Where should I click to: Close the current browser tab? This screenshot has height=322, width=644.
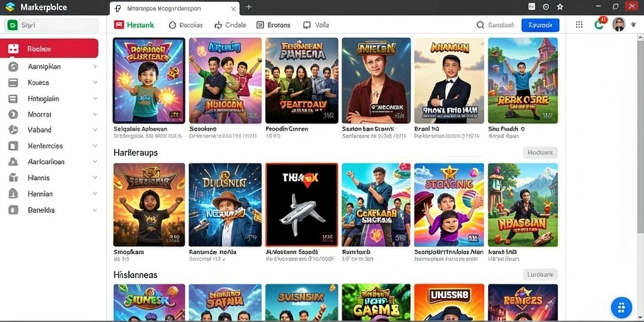pos(233,9)
